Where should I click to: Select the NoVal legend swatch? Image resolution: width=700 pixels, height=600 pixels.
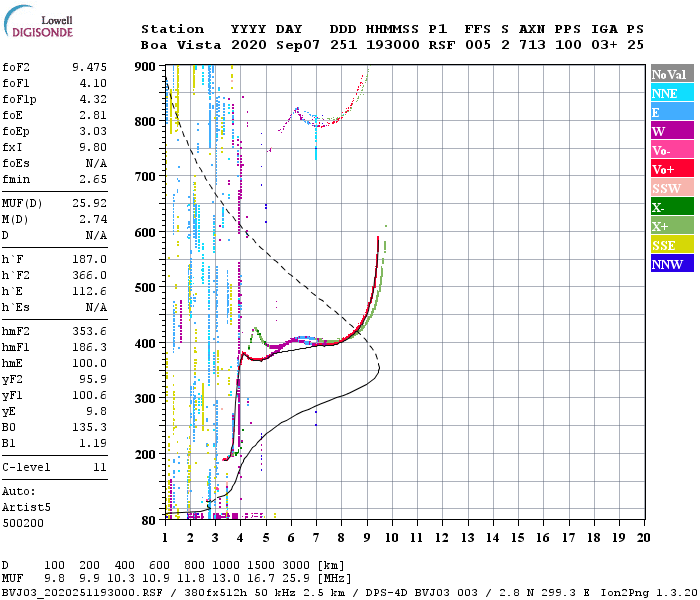672,74
